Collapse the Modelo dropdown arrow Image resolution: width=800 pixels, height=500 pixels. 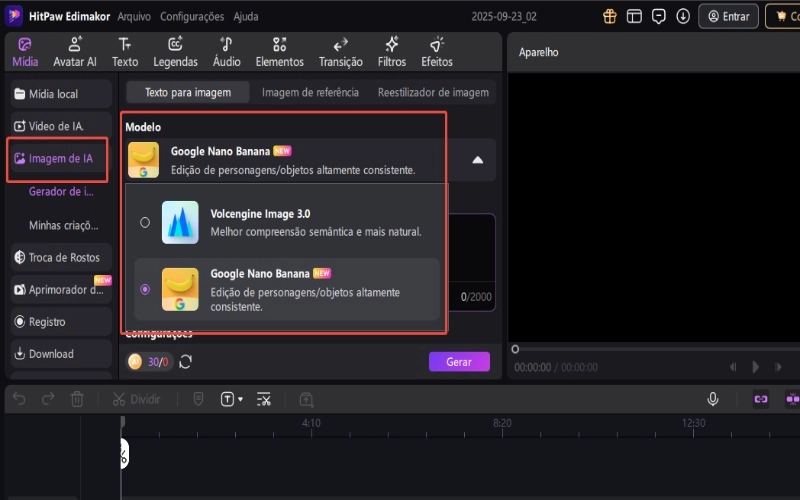click(478, 160)
